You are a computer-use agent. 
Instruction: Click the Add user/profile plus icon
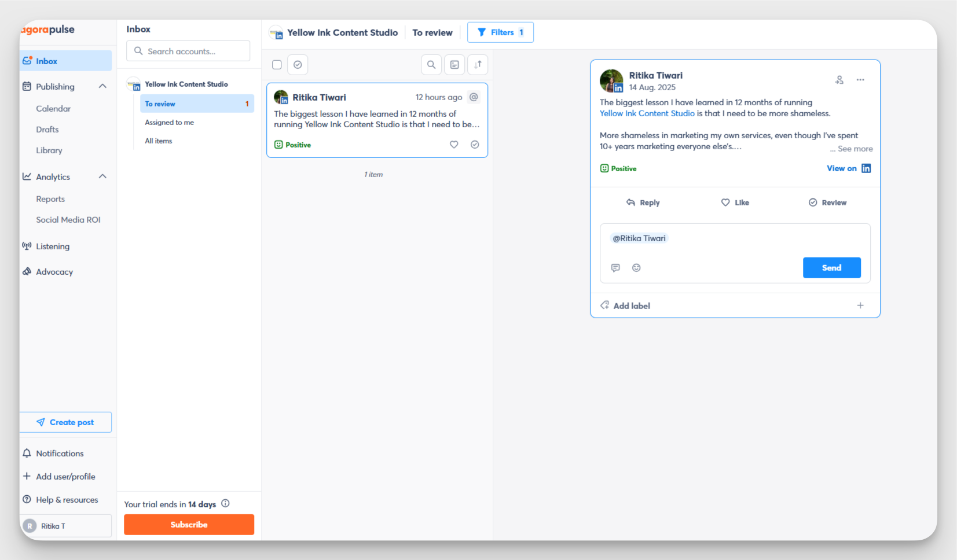point(27,476)
